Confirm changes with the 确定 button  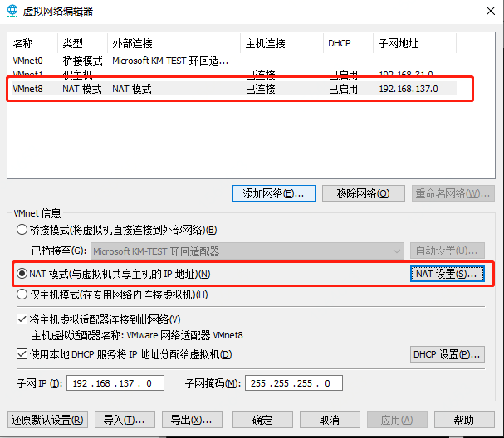(262, 420)
